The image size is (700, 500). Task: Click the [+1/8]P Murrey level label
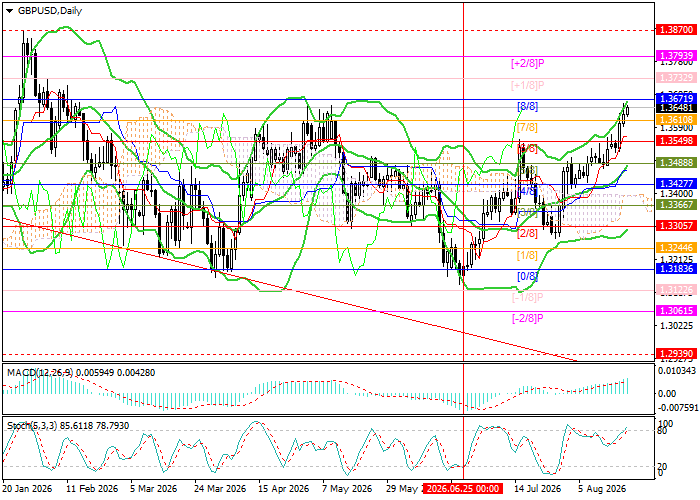pyautogui.click(x=528, y=85)
